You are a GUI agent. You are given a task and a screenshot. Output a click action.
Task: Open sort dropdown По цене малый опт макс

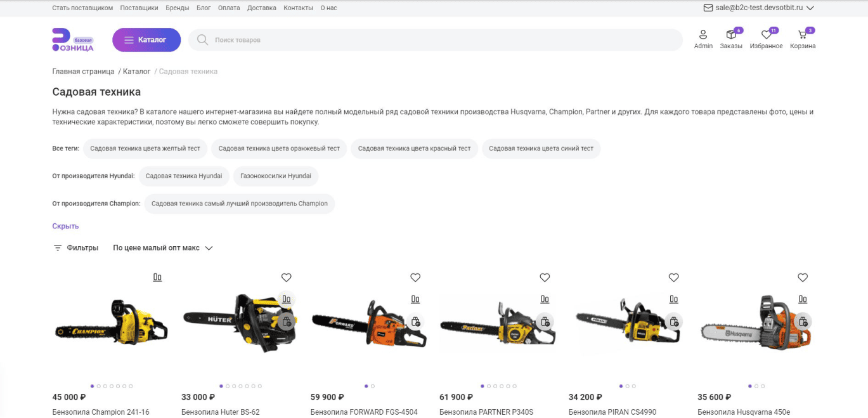pyautogui.click(x=163, y=248)
